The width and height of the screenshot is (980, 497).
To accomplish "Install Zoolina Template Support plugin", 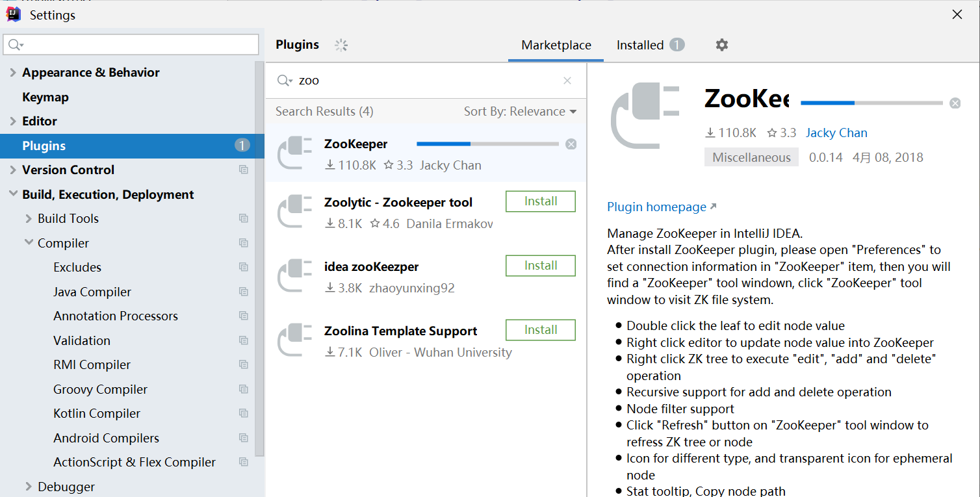I will tap(541, 330).
